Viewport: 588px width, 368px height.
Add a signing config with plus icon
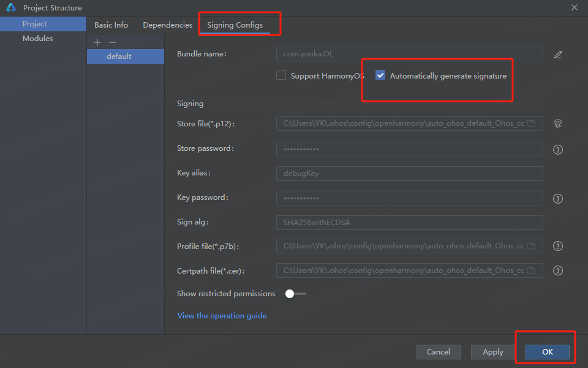tap(97, 42)
